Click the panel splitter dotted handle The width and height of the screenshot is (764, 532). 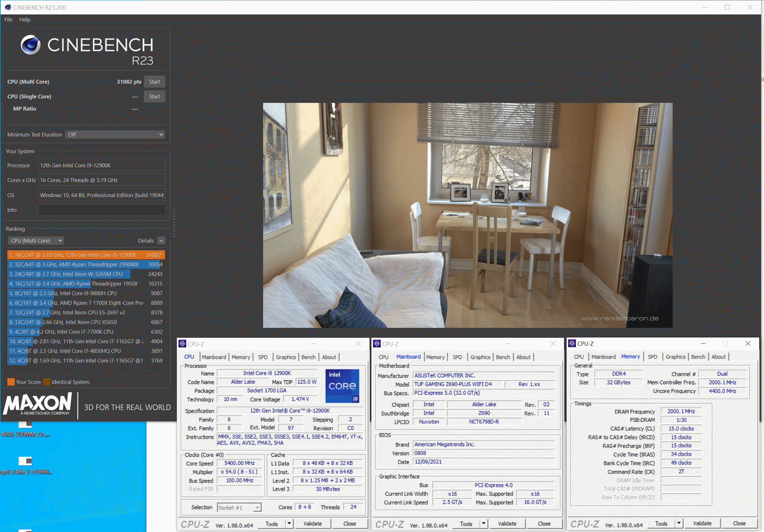pyautogui.click(x=174, y=224)
